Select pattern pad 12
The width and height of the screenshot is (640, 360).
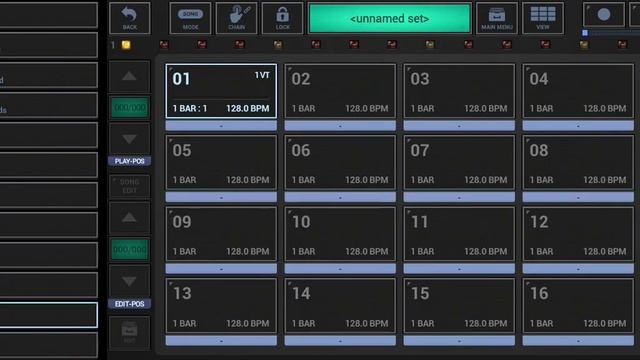[x=578, y=234]
